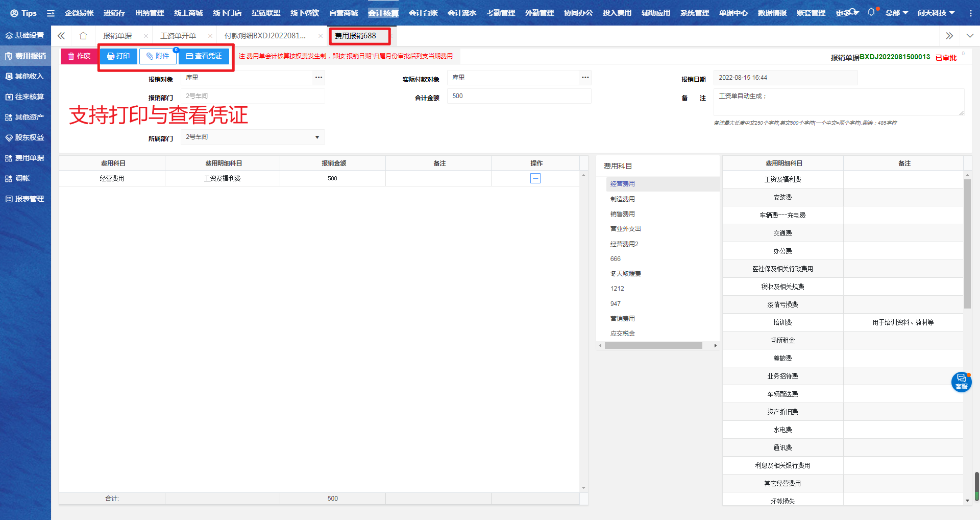Click the 查看凭证 button

pyautogui.click(x=204, y=56)
